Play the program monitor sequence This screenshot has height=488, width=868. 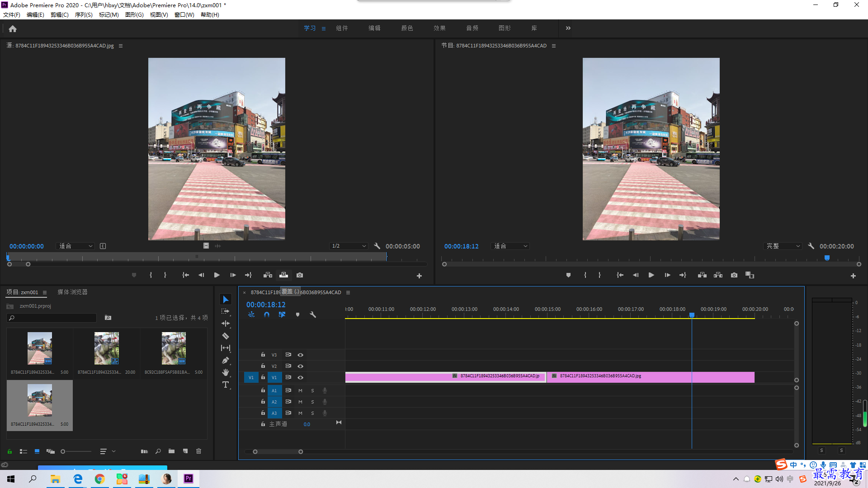(651, 275)
